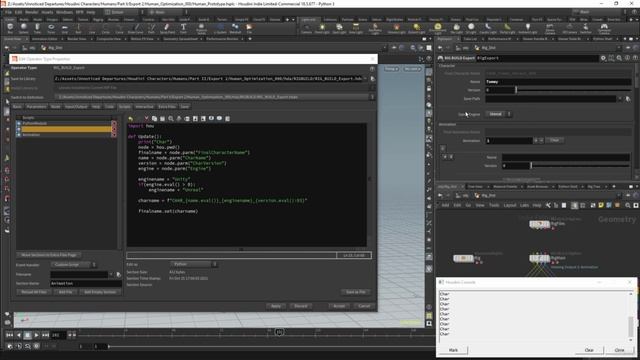Switch to the Parameters tab
Image resolution: width=640 pixels, height=360 pixels.
click(x=36, y=107)
